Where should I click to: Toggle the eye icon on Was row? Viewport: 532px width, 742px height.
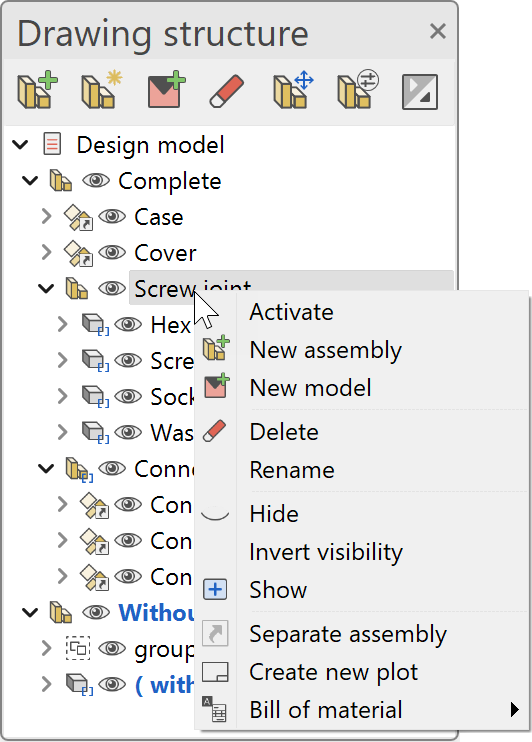pyautogui.click(x=128, y=433)
